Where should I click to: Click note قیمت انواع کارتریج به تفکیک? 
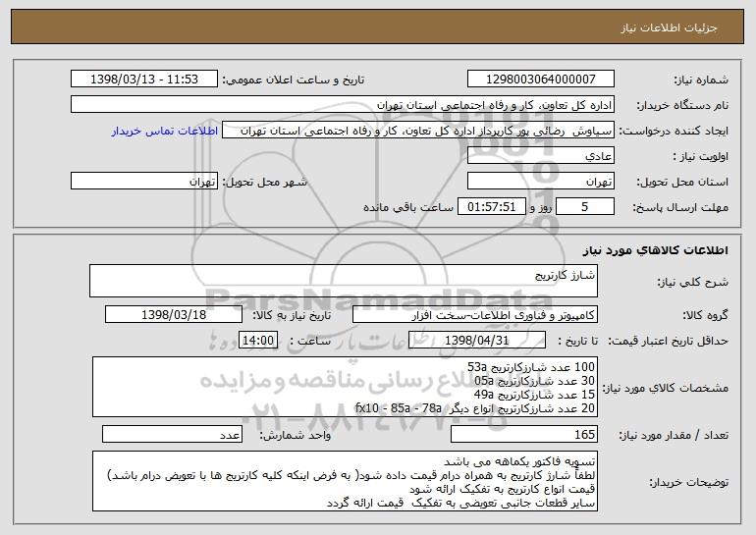[x=503, y=489]
